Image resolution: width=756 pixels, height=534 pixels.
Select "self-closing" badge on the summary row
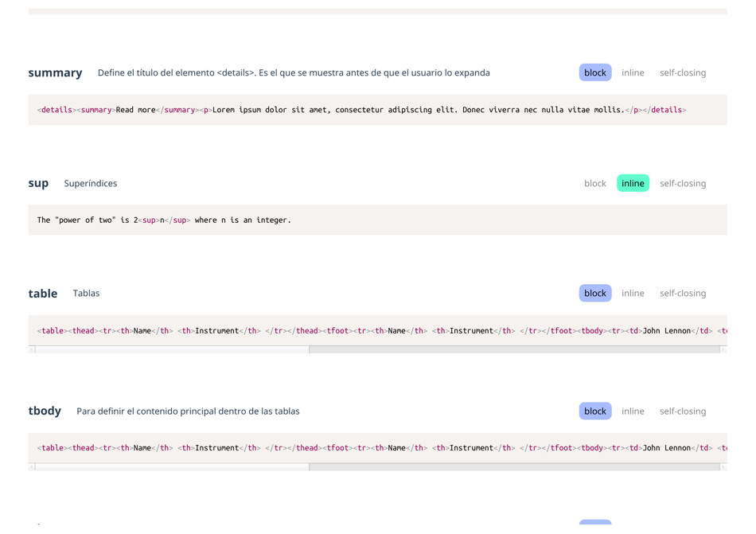point(683,72)
